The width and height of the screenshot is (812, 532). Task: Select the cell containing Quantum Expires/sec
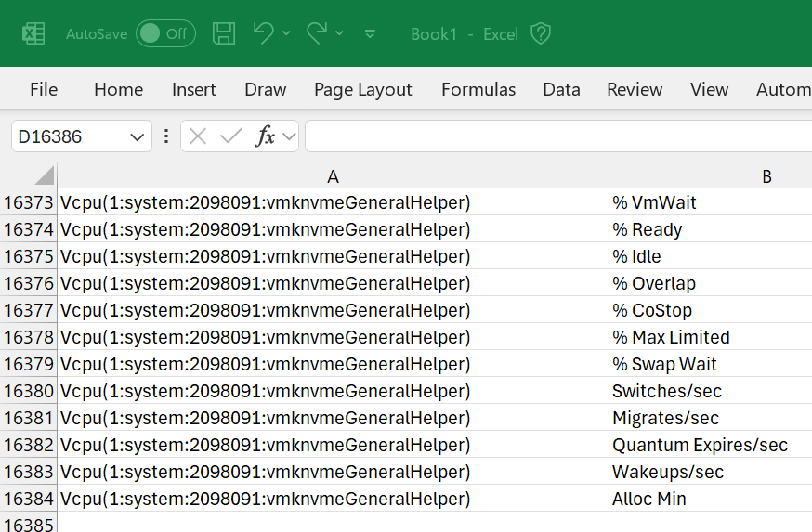click(711, 445)
